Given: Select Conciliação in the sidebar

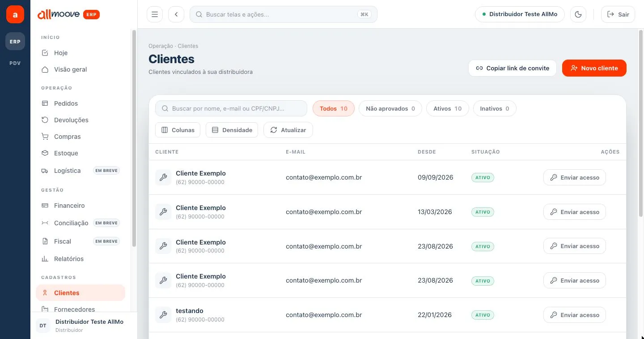Looking at the screenshot, I should 80,223.
